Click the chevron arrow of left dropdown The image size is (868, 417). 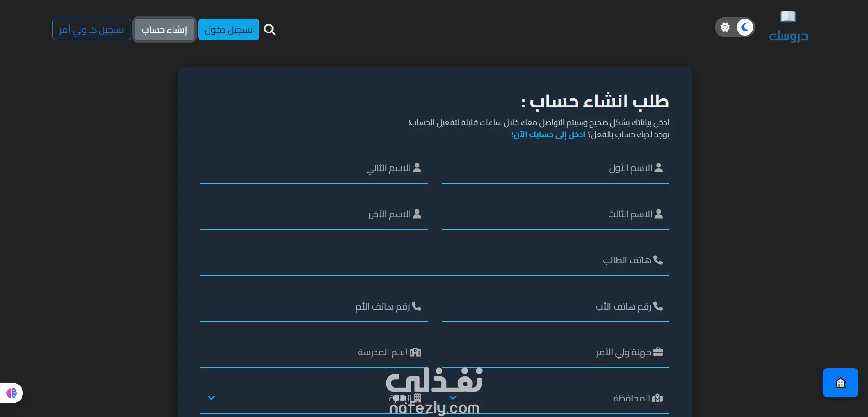(x=211, y=398)
